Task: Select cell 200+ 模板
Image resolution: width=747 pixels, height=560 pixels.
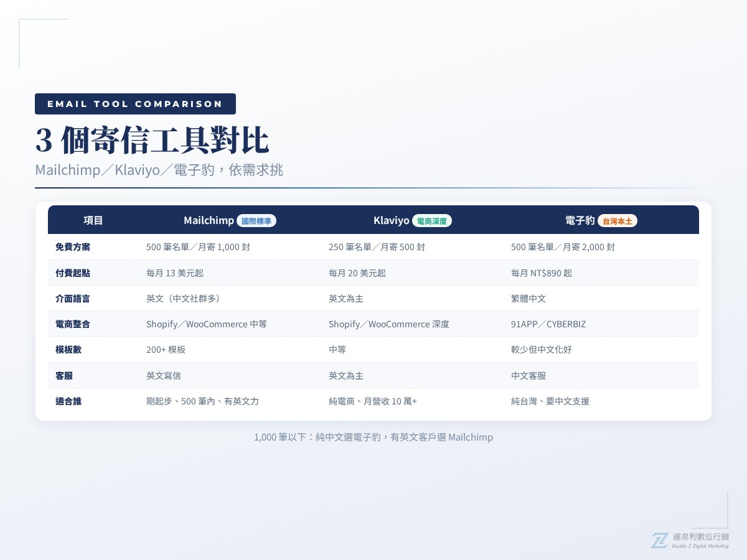Action: (x=166, y=350)
